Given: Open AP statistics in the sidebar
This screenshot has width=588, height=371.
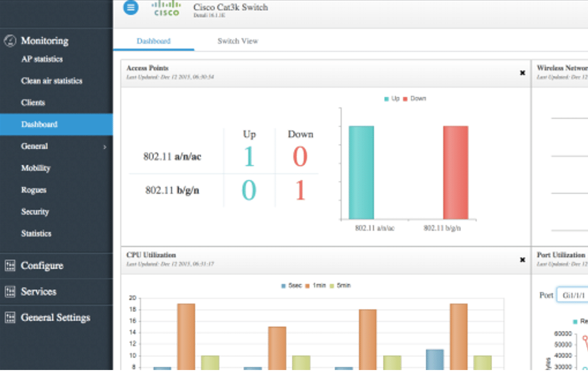Looking at the screenshot, I should tap(42, 59).
